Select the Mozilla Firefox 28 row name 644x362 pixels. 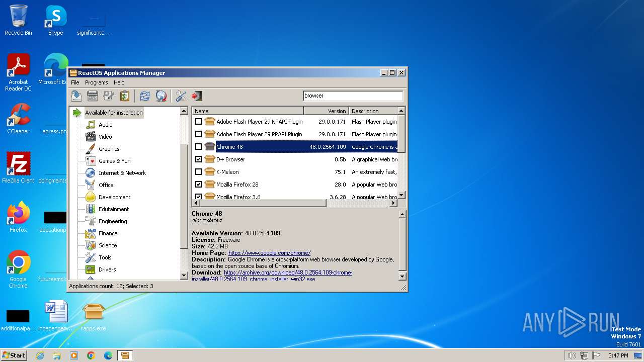point(237,185)
